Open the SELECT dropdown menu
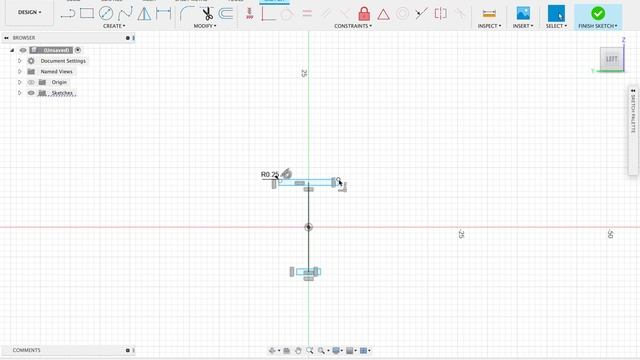The image size is (640, 360). coord(556,26)
